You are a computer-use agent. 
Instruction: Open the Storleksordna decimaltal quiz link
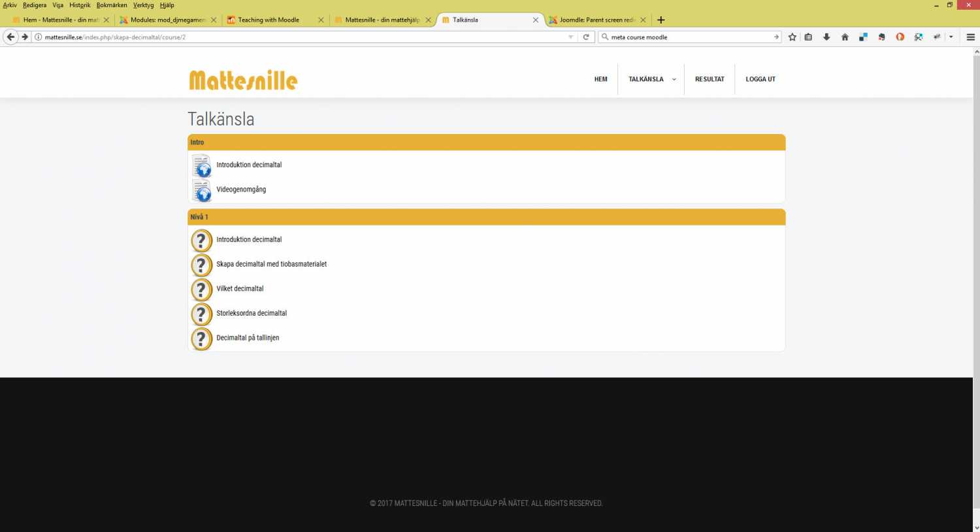[252, 313]
